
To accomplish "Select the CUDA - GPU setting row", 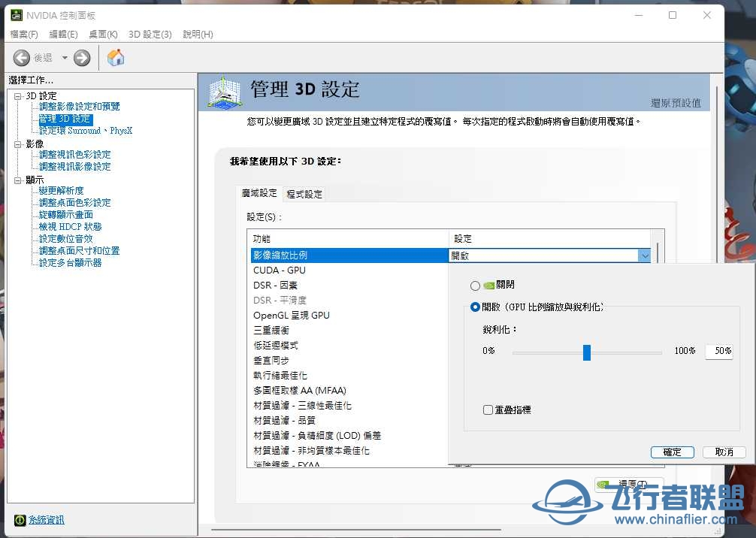I will (x=349, y=271).
